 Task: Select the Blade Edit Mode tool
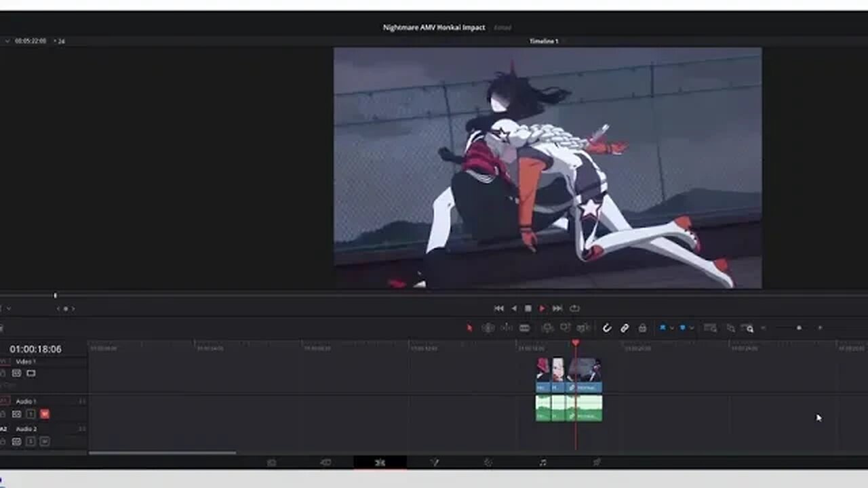coord(524,328)
